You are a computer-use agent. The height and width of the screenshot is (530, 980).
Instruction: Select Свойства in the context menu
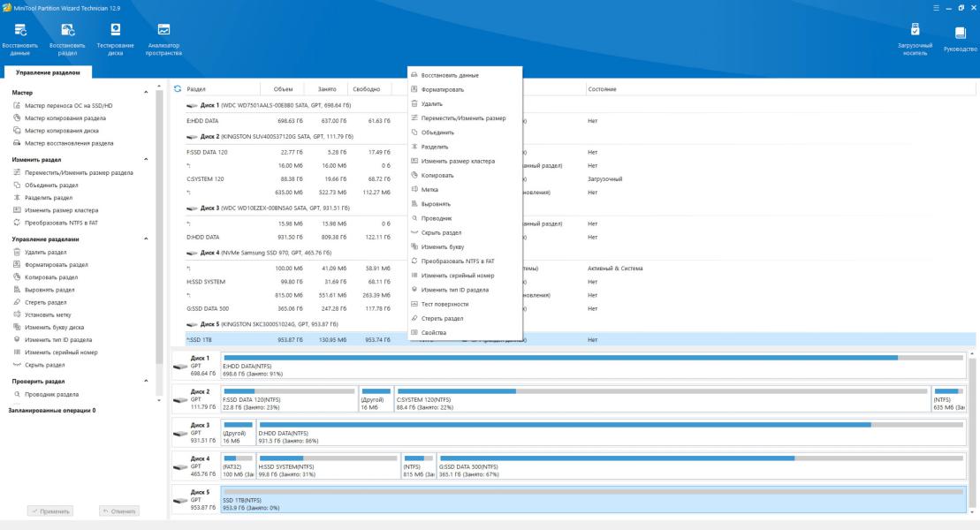tap(465, 332)
